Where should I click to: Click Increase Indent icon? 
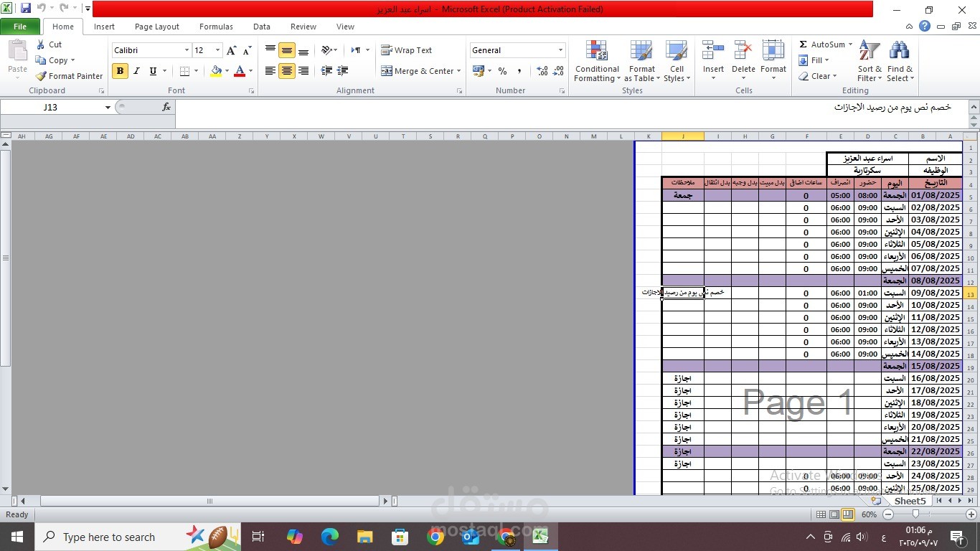point(342,71)
